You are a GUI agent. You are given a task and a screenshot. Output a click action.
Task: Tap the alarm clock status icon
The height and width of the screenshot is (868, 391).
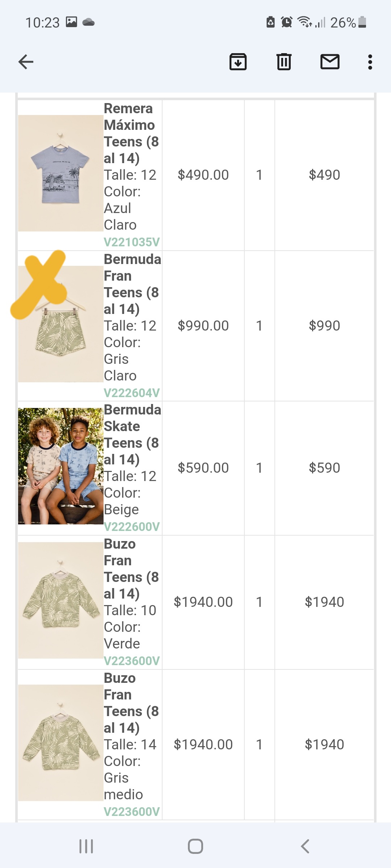(x=287, y=22)
